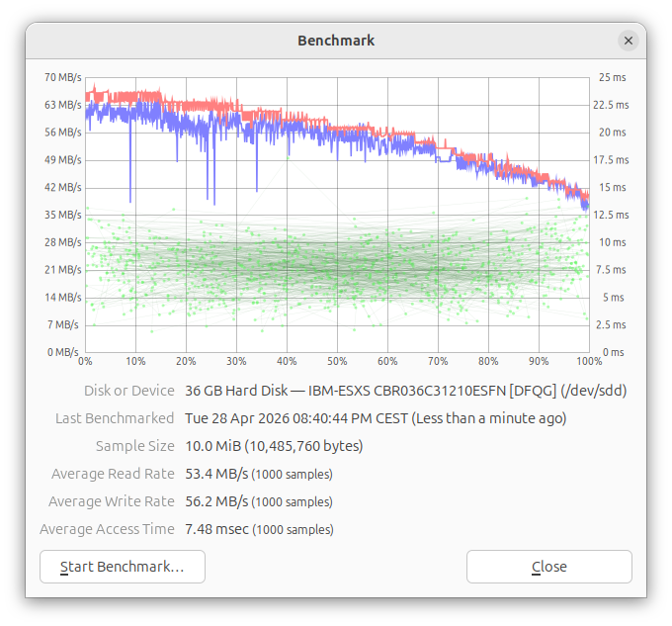
Task: Click the 50% mark on the horizontal axis
Action: (x=337, y=362)
